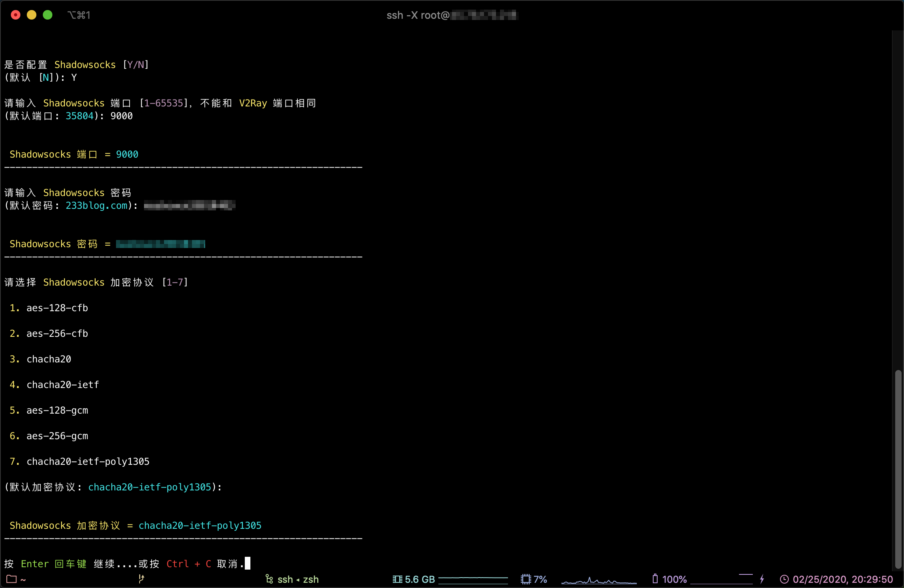Click the ⌥⌘1 window shortcut label
904x588 pixels.
click(x=79, y=15)
